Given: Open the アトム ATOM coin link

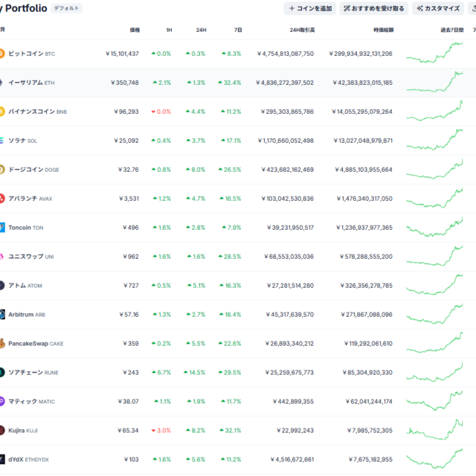Looking at the screenshot, I should pyautogui.click(x=25, y=286).
